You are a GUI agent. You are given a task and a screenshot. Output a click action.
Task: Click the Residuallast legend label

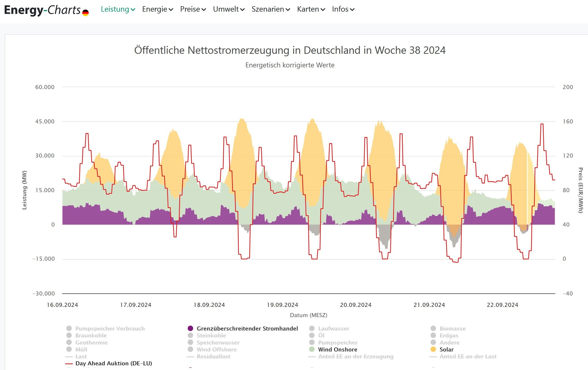tap(213, 356)
